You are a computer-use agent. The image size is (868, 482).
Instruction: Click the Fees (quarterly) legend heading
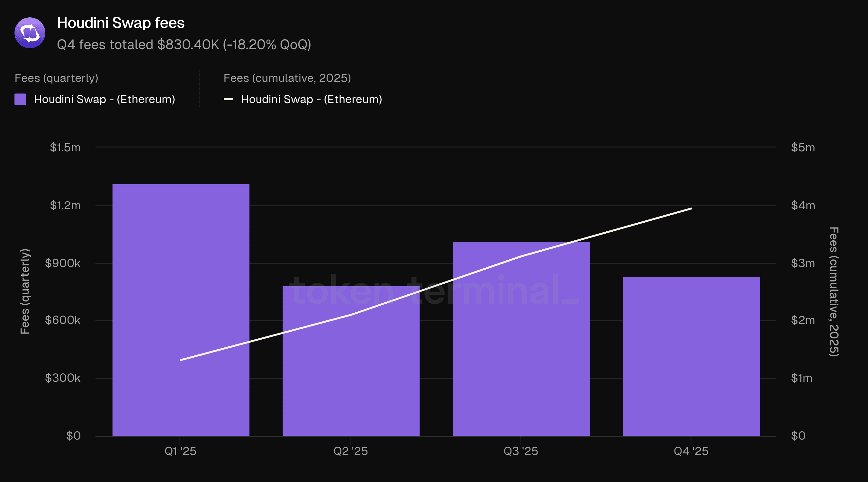pyautogui.click(x=56, y=78)
